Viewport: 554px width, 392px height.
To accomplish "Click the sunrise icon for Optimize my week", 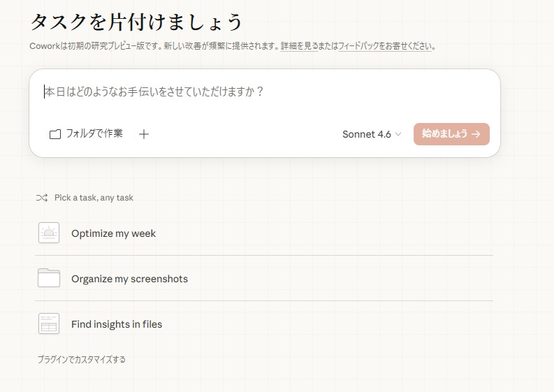I will (49, 233).
